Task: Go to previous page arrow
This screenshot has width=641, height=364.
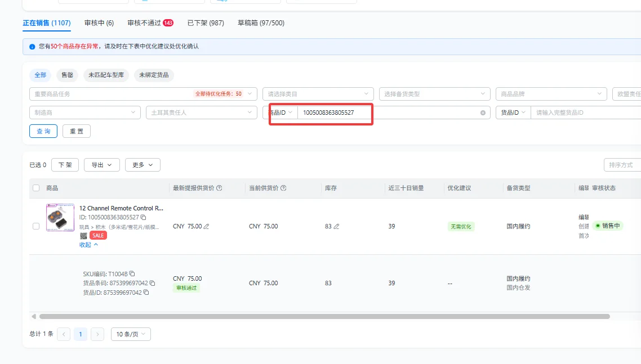Action: 64,334
